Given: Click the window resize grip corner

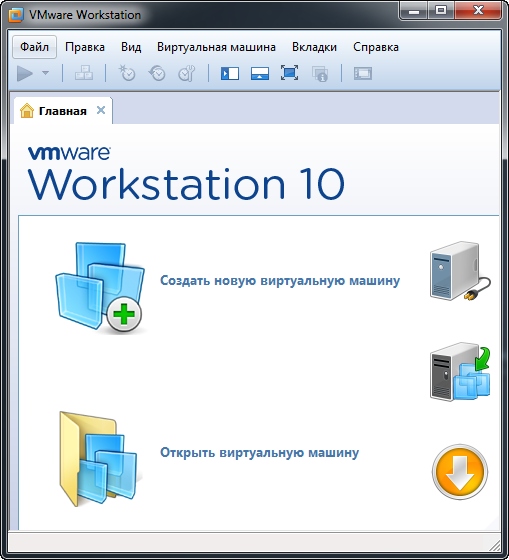Looking at the screenshot, I should point(495,545).
